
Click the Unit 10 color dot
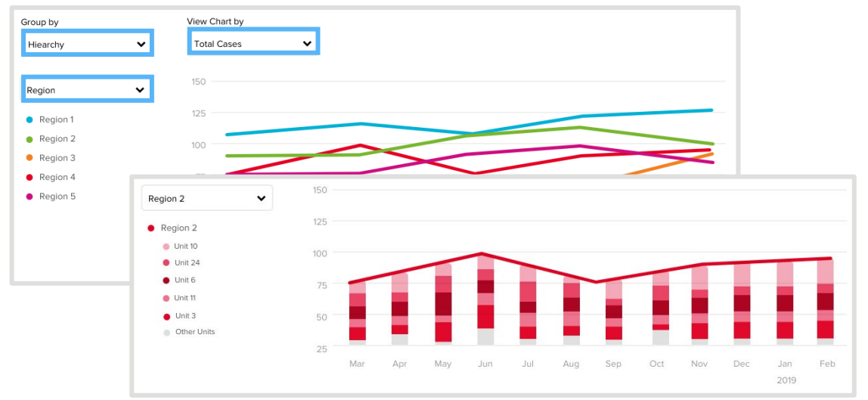point(166,247)
